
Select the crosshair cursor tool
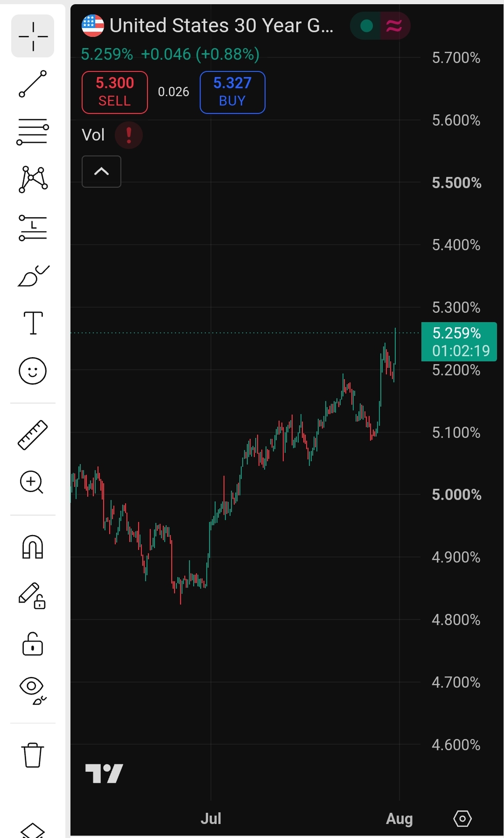[33, 36]
